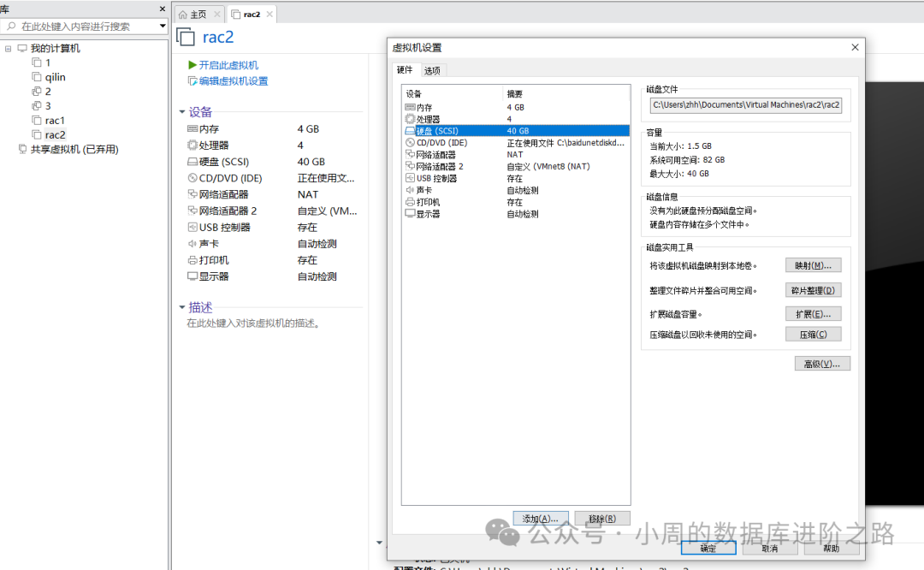
Task: Close the 虚拟机设置 dialog
Action: 855,47
